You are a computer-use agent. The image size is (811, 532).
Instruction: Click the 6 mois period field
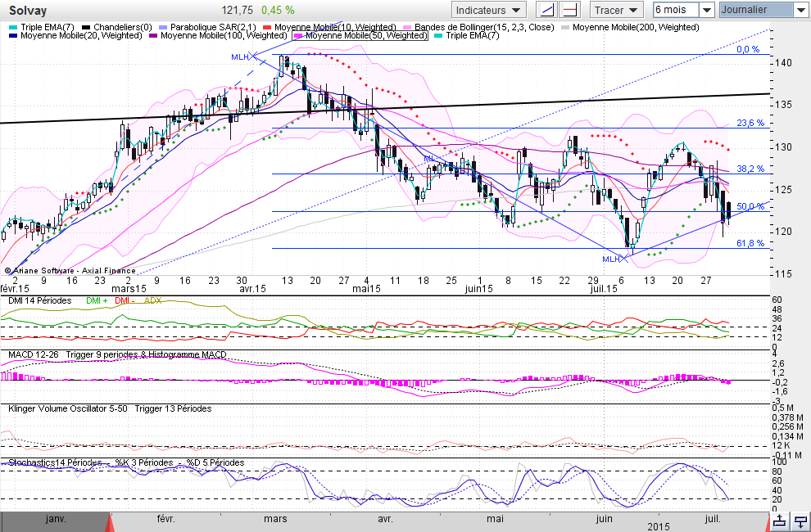click(x=676, y=10)
